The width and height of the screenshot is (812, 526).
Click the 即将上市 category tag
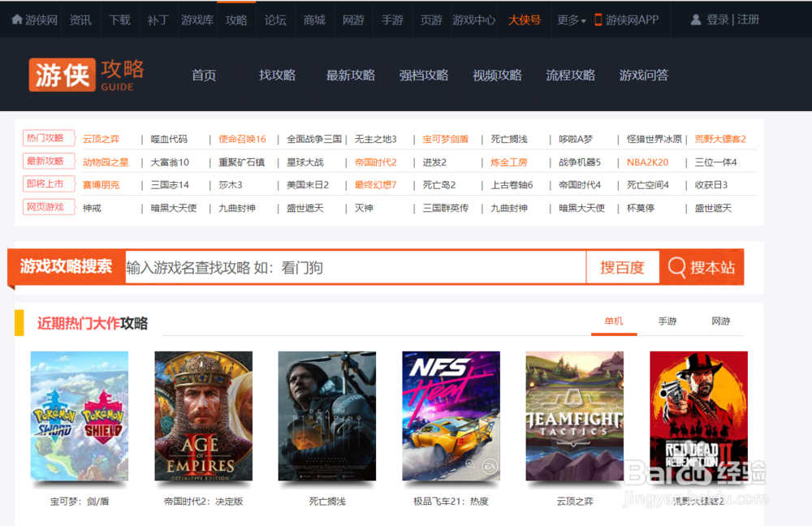click(x=49, y=183)
